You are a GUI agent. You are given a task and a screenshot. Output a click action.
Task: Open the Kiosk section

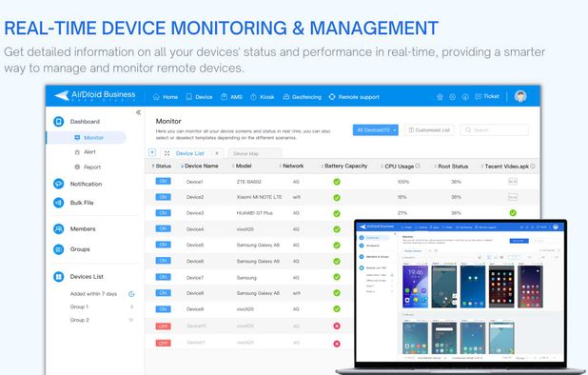262,97
